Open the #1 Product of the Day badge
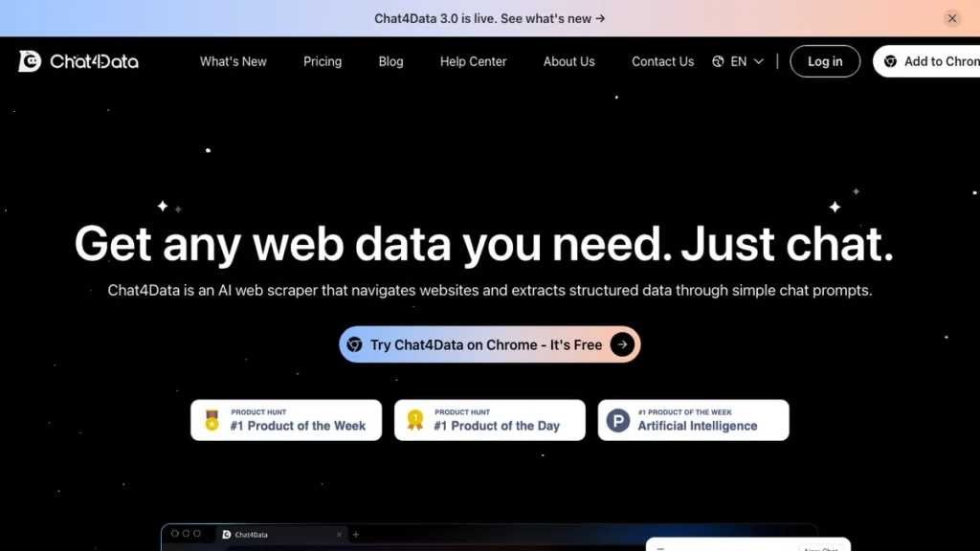This screenshot has height=551, width=980. 489,420
